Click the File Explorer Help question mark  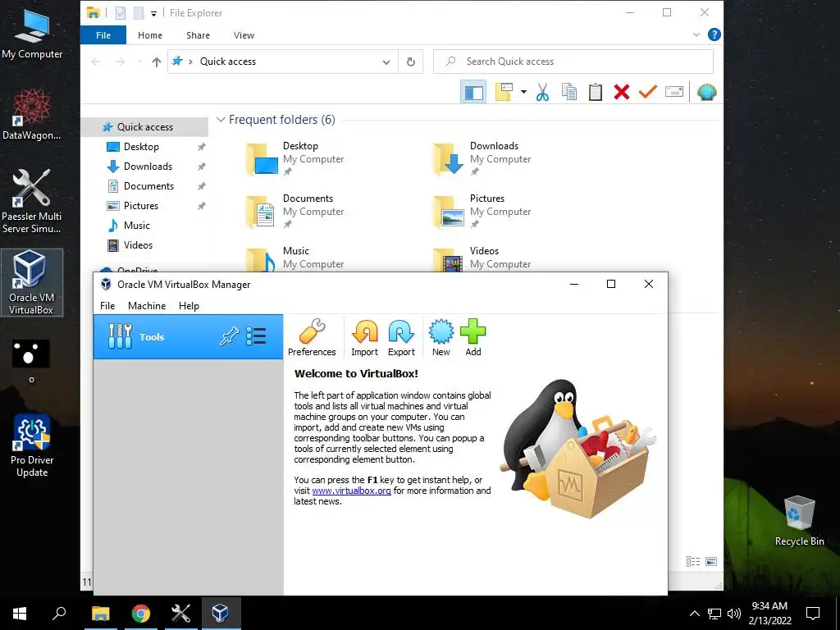(x=714, y=34)
